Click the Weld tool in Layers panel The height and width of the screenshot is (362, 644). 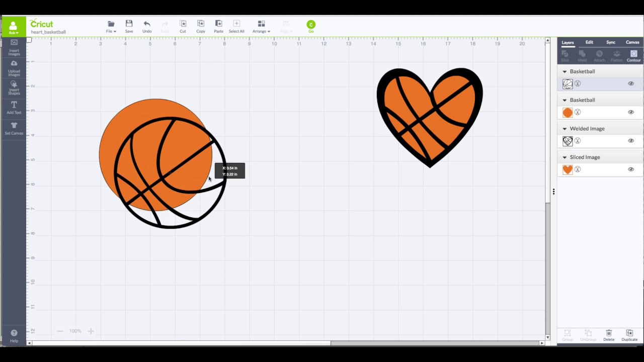point(582,56)
